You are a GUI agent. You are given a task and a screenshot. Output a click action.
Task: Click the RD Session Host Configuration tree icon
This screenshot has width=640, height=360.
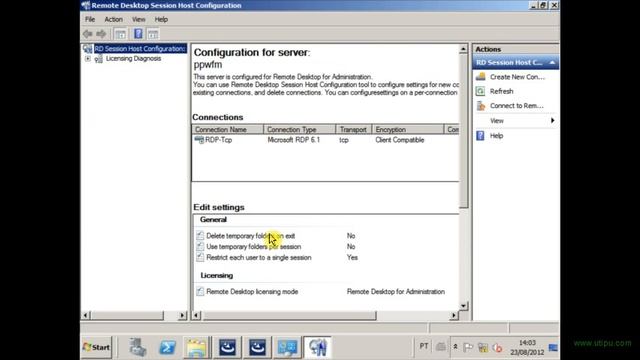click(x=87, y=49)
